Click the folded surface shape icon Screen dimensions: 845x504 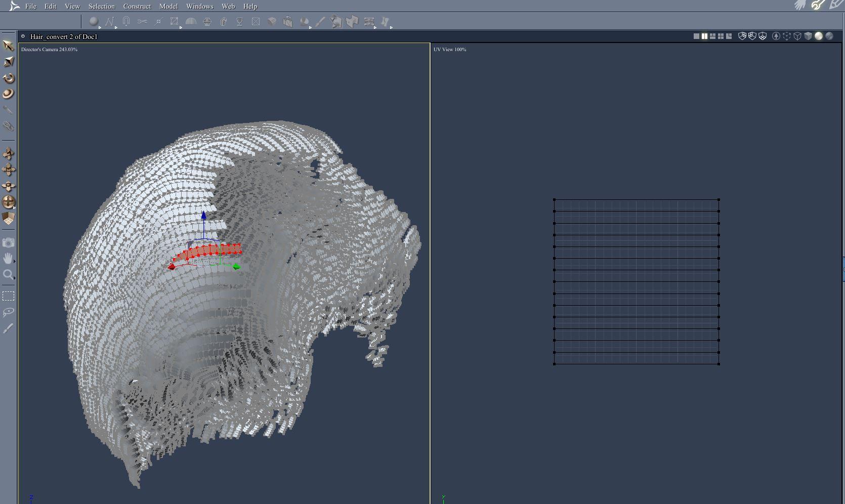coord(336,21)
